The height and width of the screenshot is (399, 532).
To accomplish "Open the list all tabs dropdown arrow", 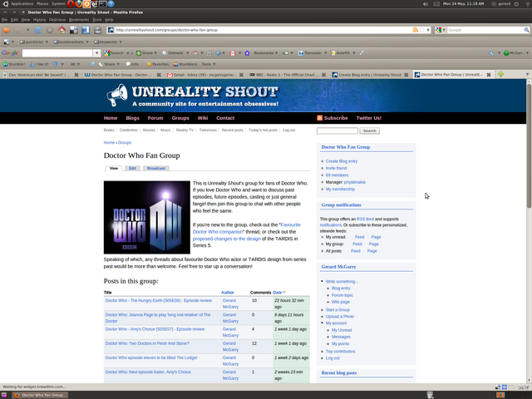I will [527, 74].
